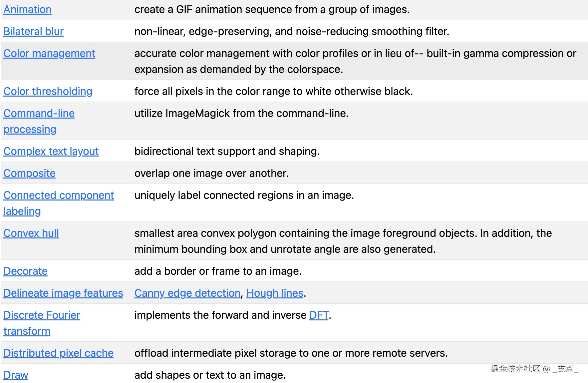
Task: Open the DFT link in description
Action: point(319,315)
